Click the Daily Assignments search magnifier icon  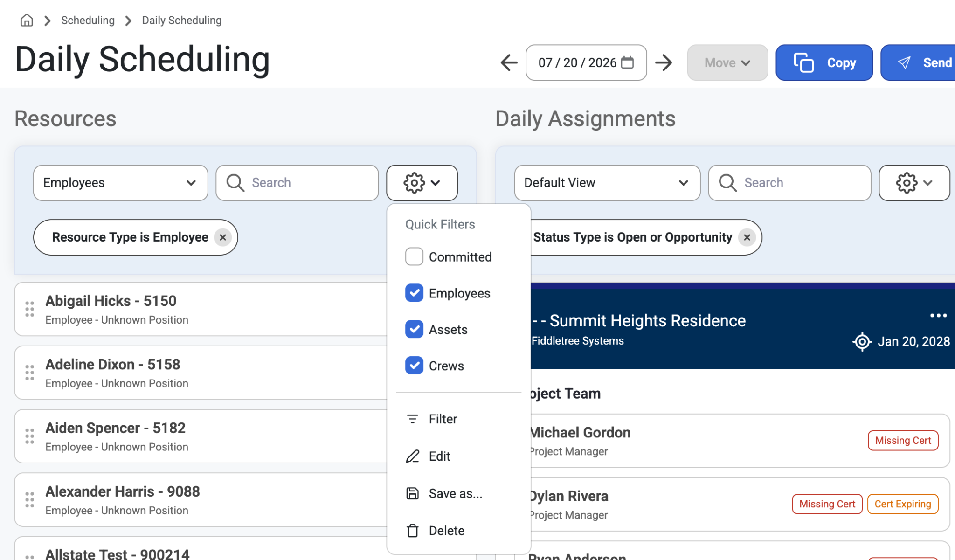point(728,183)
